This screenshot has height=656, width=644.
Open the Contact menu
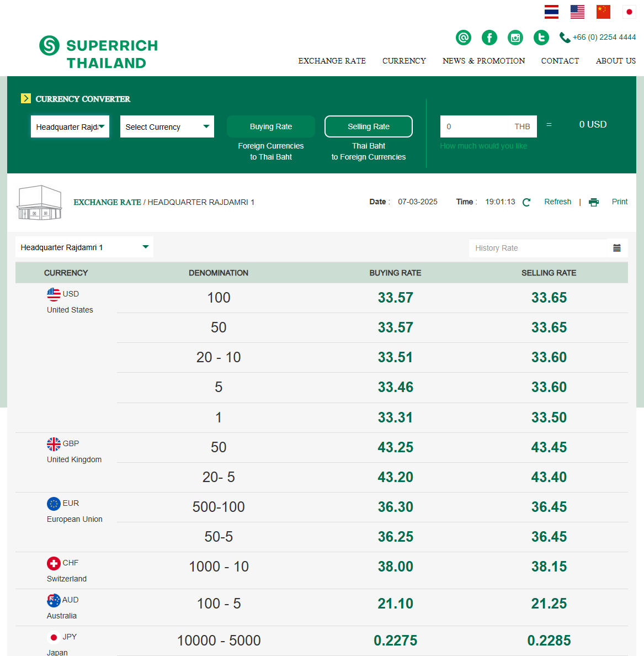click(x=560, y=61)
